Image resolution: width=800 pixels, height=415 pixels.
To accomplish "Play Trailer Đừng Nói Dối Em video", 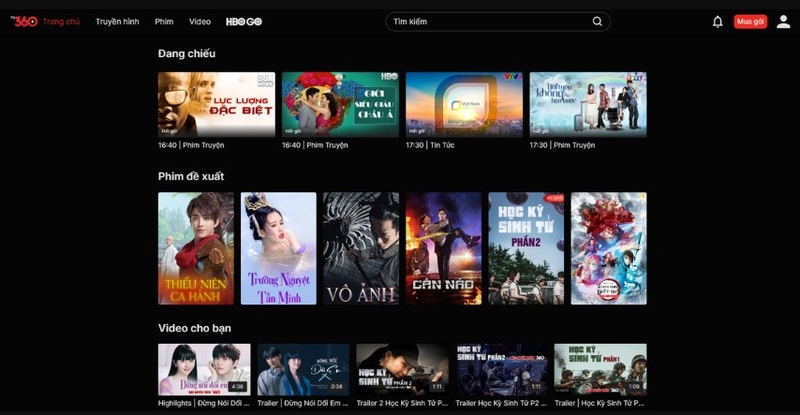I will (303, 370).
